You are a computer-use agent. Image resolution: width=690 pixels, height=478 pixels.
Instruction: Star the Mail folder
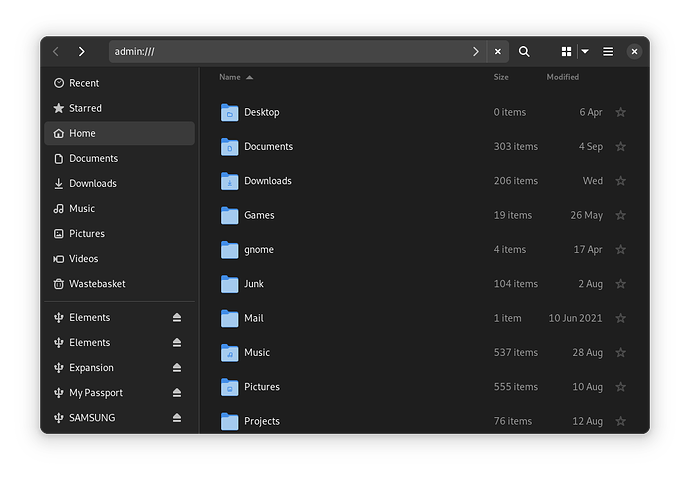(x=620, y=318)
